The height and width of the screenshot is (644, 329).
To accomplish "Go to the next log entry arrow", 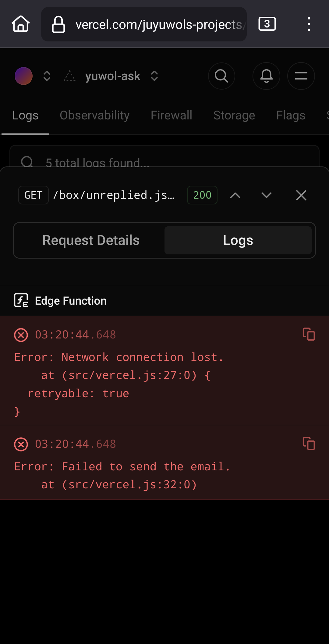I will coord(267,195).
